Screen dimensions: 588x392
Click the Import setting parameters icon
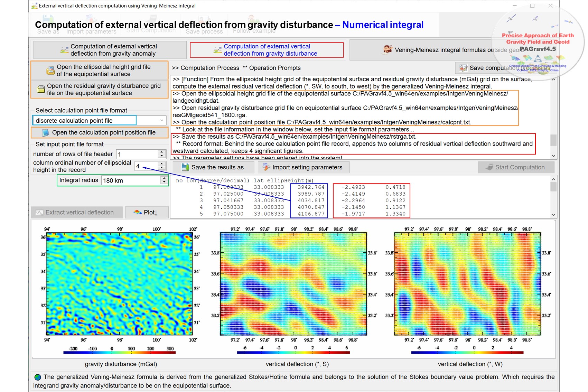pyautogui.click(x=266, y=167)
